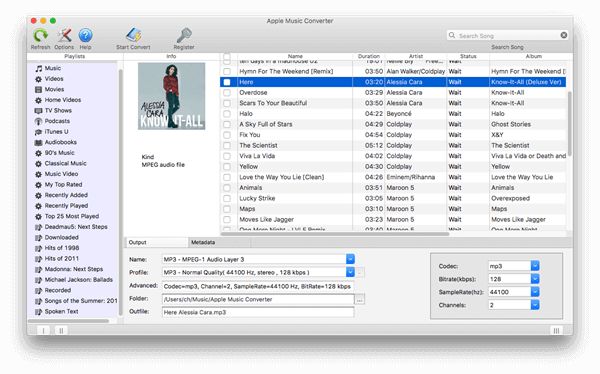Select the Hits of 1998 playlist icon

(x=39, y=248)
